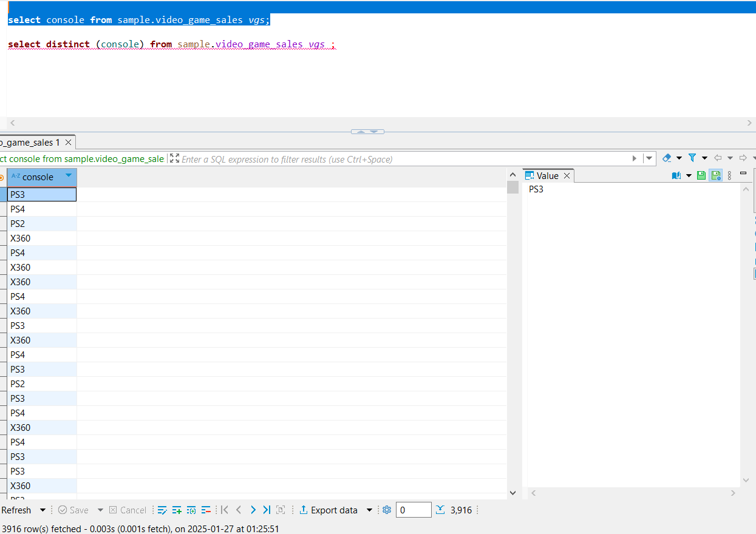The height and width of the screenshot is (534, 756).
Task: Click the expand icon before the filter expression field
Action: point(175,158)
